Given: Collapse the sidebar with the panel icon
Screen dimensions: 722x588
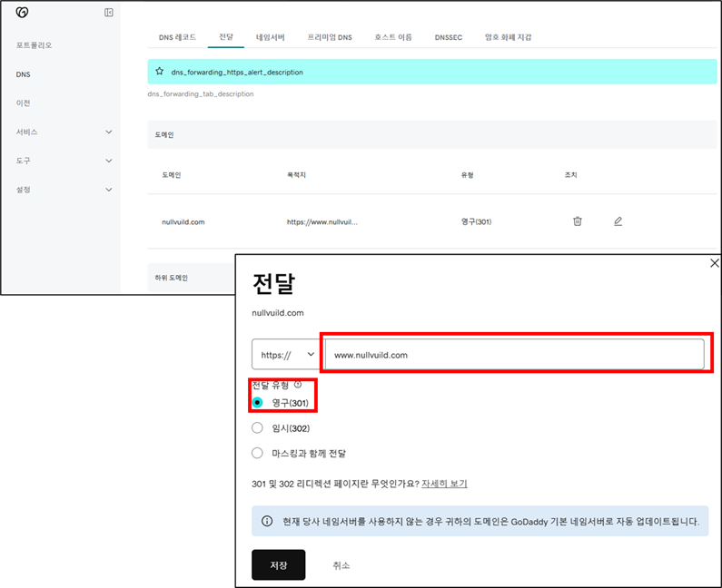Looking at the screenshot, I should [109, 13].
